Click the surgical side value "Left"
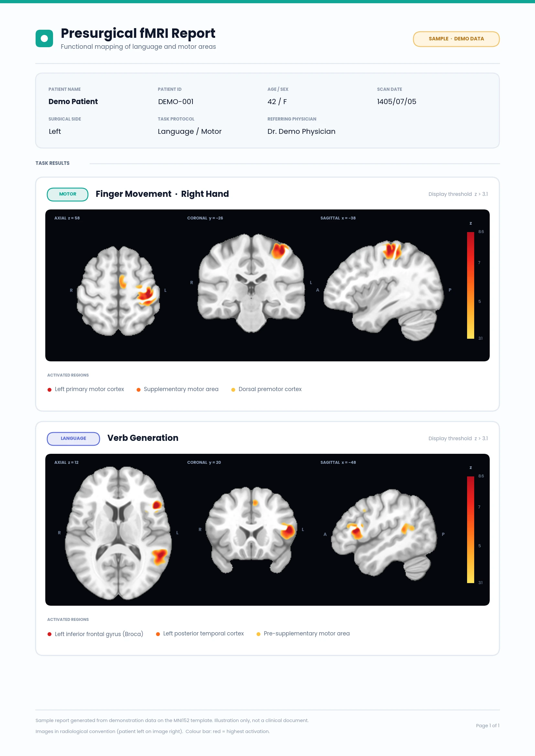The height and width of the screenshot is (756, 535). coord(55,131)
